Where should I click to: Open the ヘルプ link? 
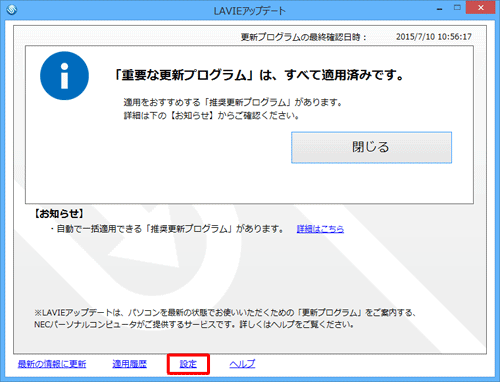(x=242, y=364)
